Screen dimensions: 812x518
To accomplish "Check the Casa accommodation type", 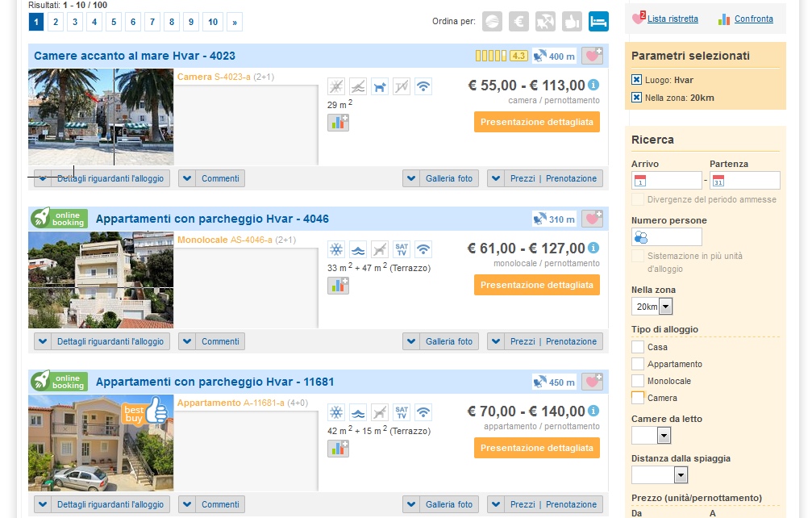I will click(638, 347).
